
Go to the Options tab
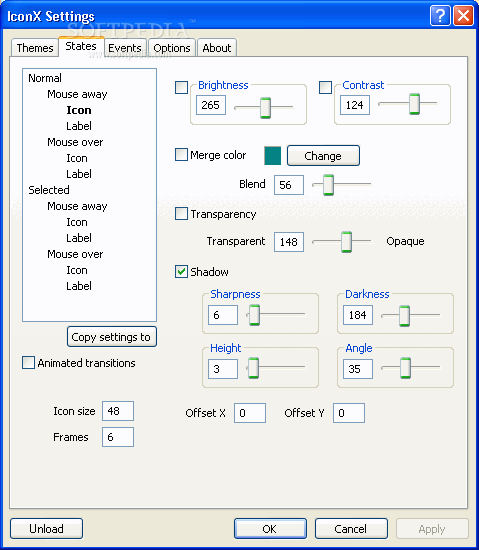[x=172, y=48]
